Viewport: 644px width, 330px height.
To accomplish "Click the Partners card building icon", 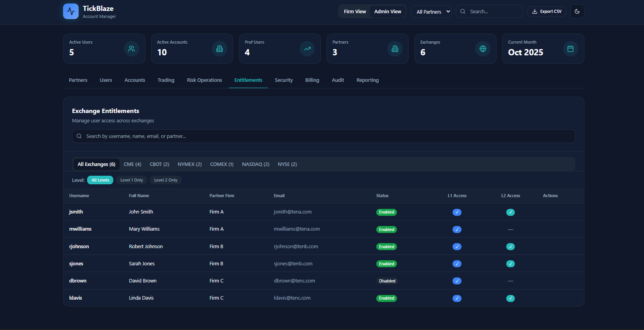I will tap(395, 49).
